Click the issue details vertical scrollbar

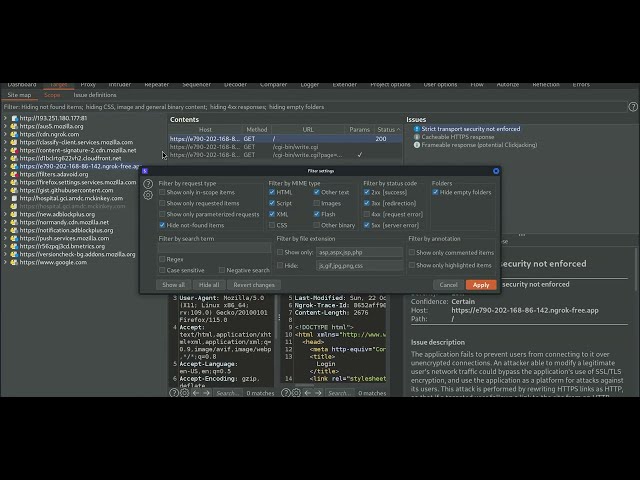(636, 269)
